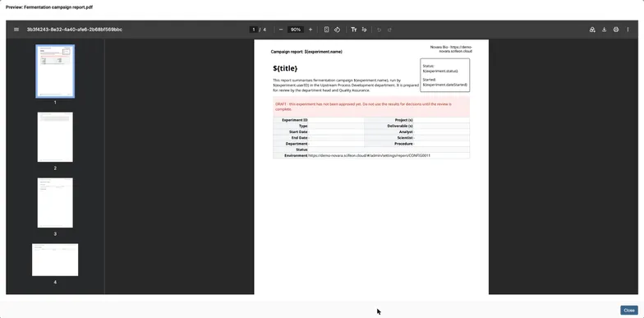This screenshot has height=318, width=644.
Task: Click the Novara Bio header URL
Action: click(451, 49)
